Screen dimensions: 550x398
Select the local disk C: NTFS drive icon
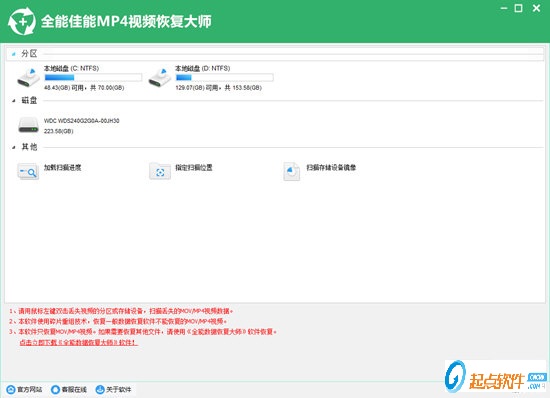[29, 78]
